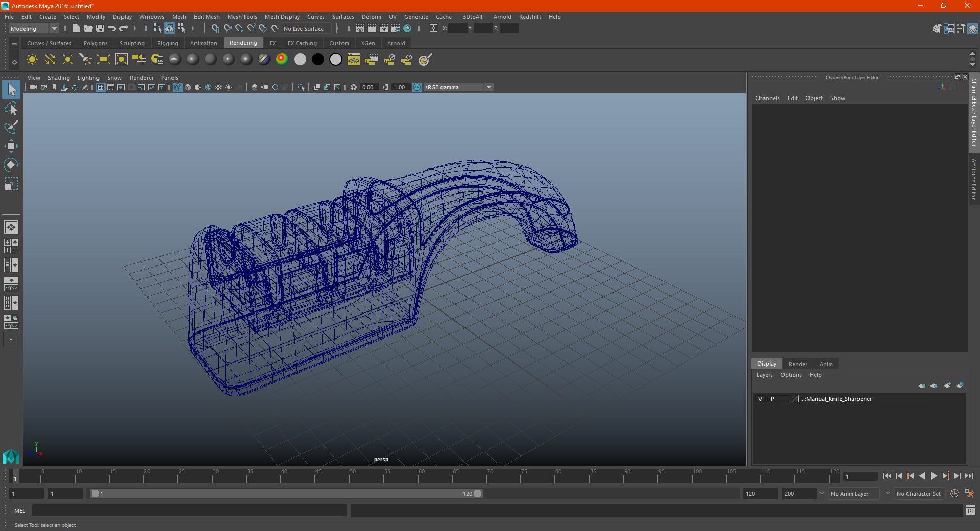Create an area light from shelf
The width and height of the screenshot is (980, 531).
pos(104,60)
